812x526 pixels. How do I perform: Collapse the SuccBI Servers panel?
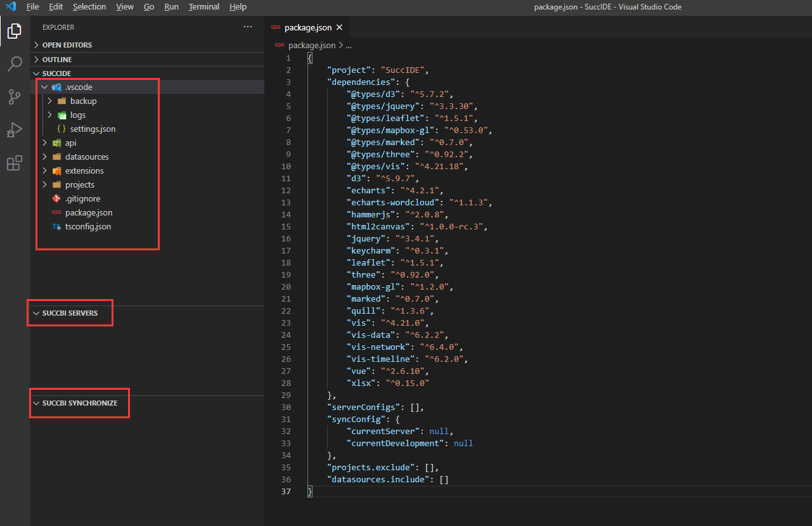(x=69, y=313)
